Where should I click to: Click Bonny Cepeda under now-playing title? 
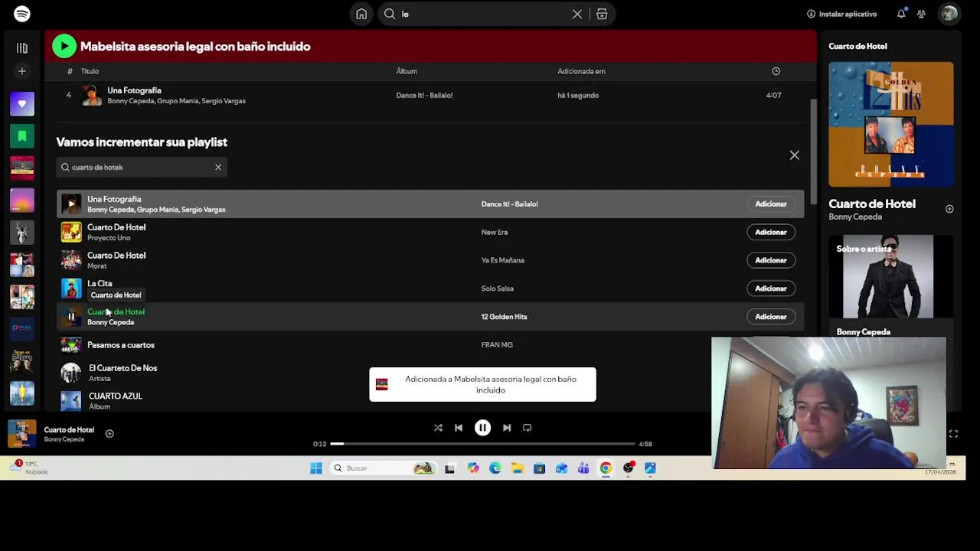(855, 217)
